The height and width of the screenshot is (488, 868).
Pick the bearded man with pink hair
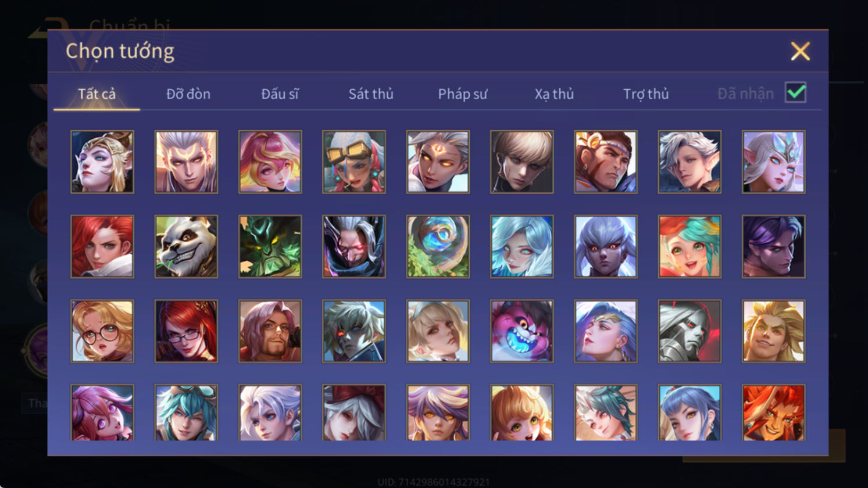pos(270,331)
